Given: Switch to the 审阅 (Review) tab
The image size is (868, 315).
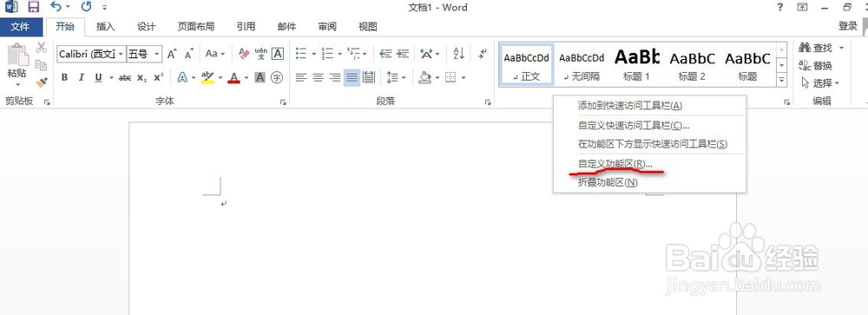Looking at the screenshot, I should (327, 27).
